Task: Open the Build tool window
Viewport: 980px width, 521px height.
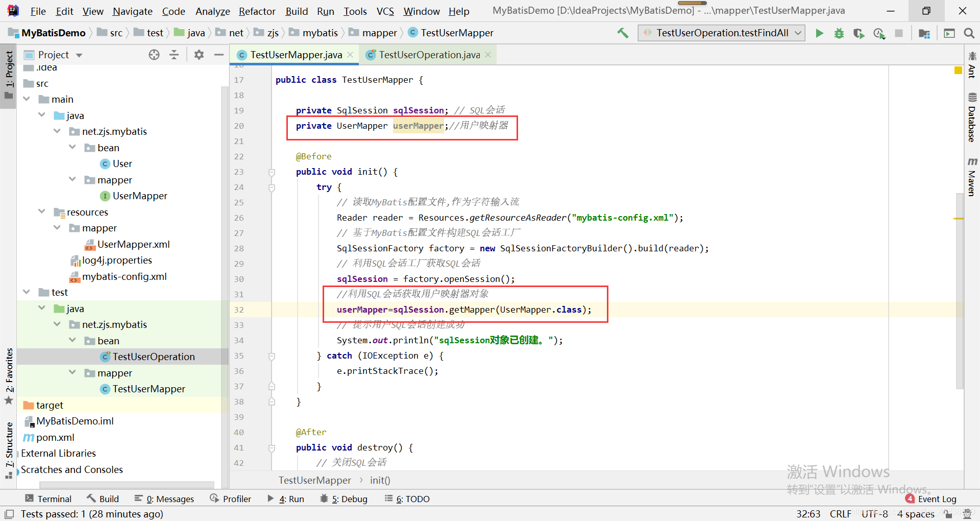Action: pos(103,499)
